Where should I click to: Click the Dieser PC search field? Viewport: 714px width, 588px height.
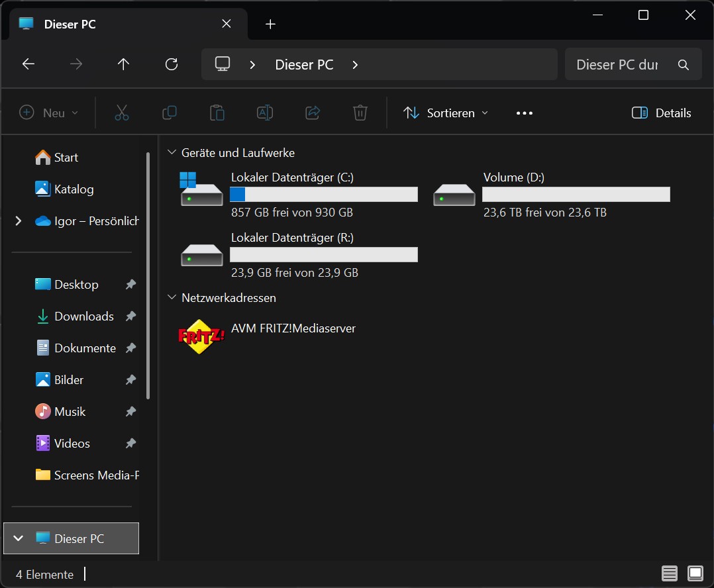click(x=617, y=65)
